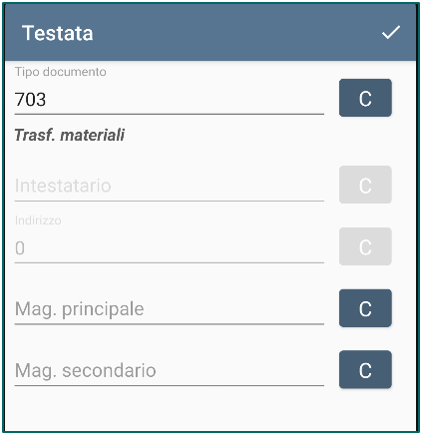Click the Indirizzo floating label

(38, 220)
